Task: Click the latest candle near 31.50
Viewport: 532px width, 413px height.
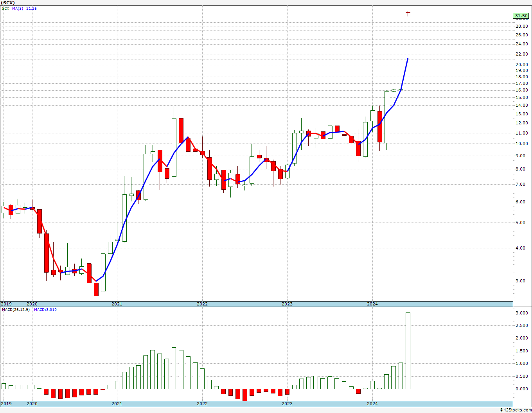Action: click(x=408, y=13)
